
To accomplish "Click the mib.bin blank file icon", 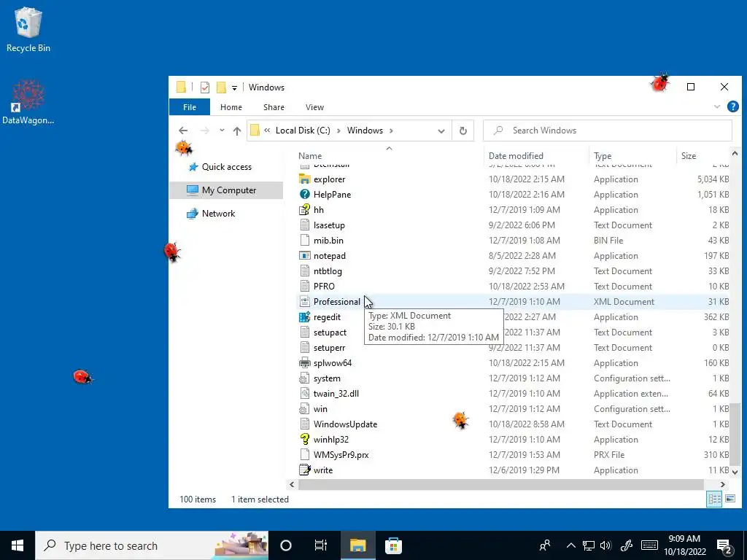I will tap(304, 241).
